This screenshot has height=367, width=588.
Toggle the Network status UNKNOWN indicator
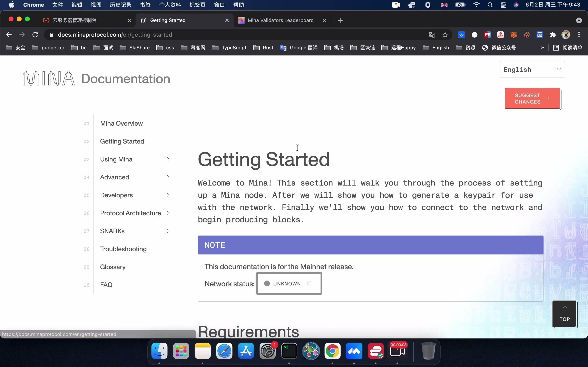coord(289,283)
